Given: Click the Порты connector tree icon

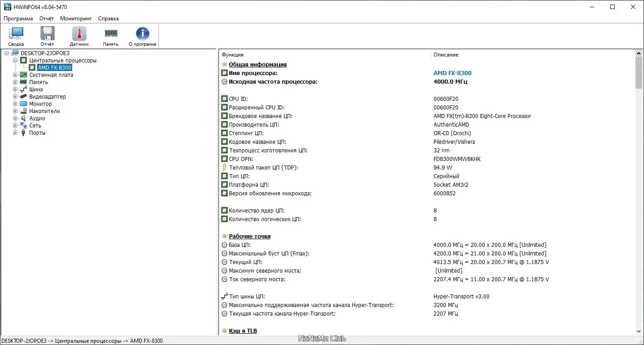Looking at the screenshot, I should point(23,133).
